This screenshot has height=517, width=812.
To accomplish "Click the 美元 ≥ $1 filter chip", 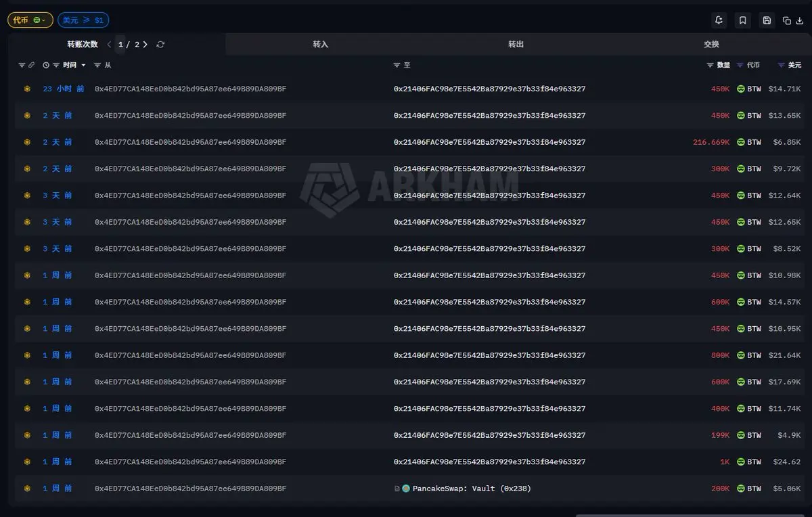I will pos(83,20).
